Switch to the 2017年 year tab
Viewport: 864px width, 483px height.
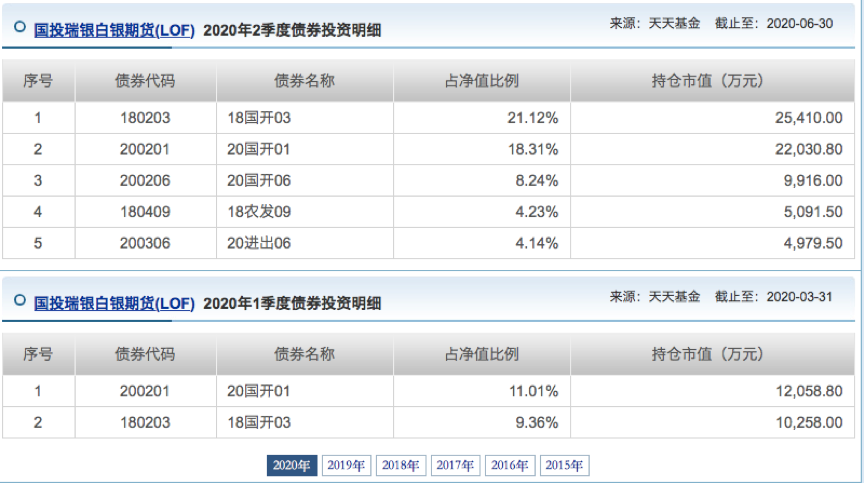point(456,465)
